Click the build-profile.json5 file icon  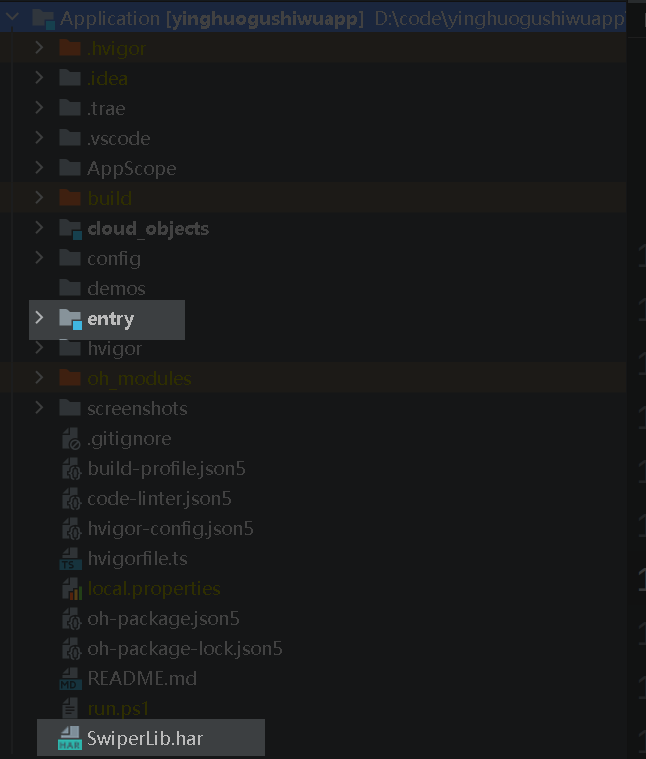tap(70, 469)
